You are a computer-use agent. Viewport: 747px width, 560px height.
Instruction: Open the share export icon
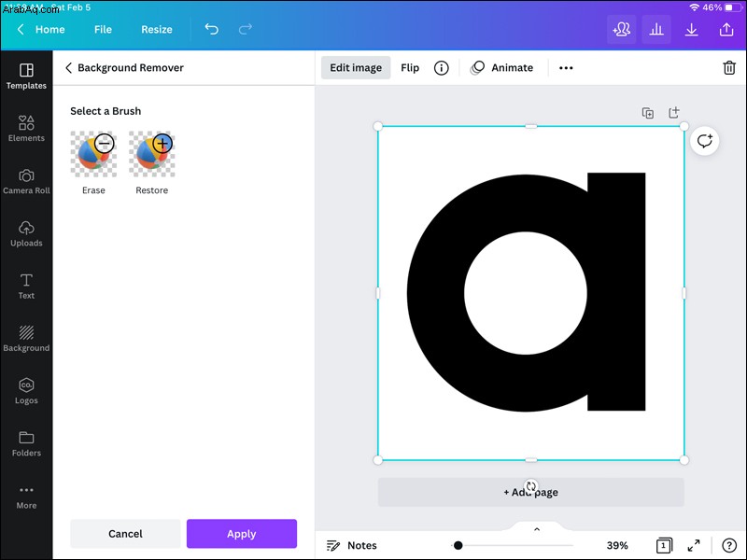pyautogui.click(x=726, y=30)
